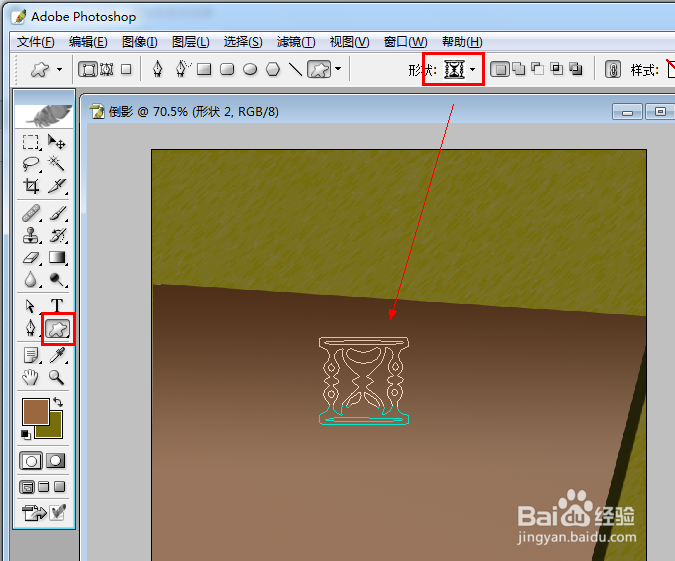The image size is (675, 561).
Task: Reset default foreground and background colors
Action: click(26, 435)
